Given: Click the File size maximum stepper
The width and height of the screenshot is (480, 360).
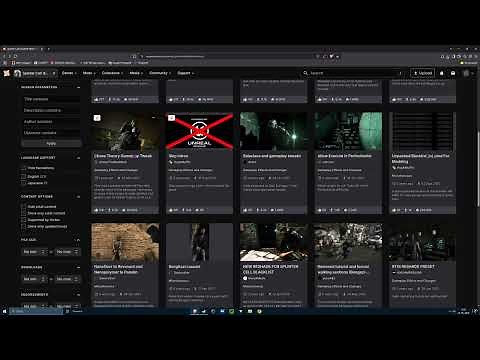Looking at the screenshot, I should [76, 252].
